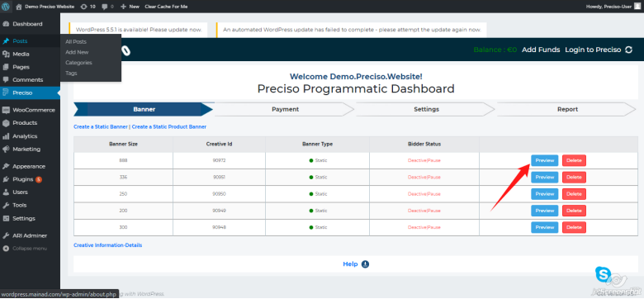Viewport: 644px width, 299px height.
Task: Switch to the Report step tab
Action: 567,109
